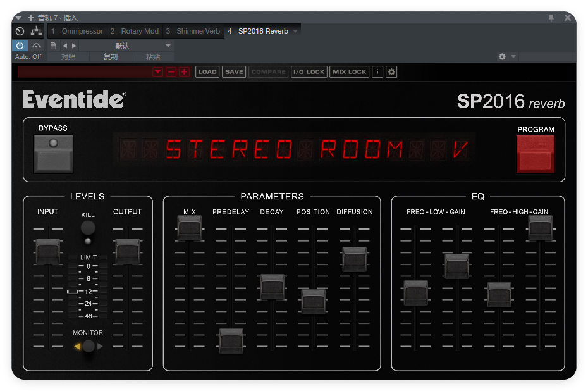Click the grey right MONITOR arrow

(100, 346)
